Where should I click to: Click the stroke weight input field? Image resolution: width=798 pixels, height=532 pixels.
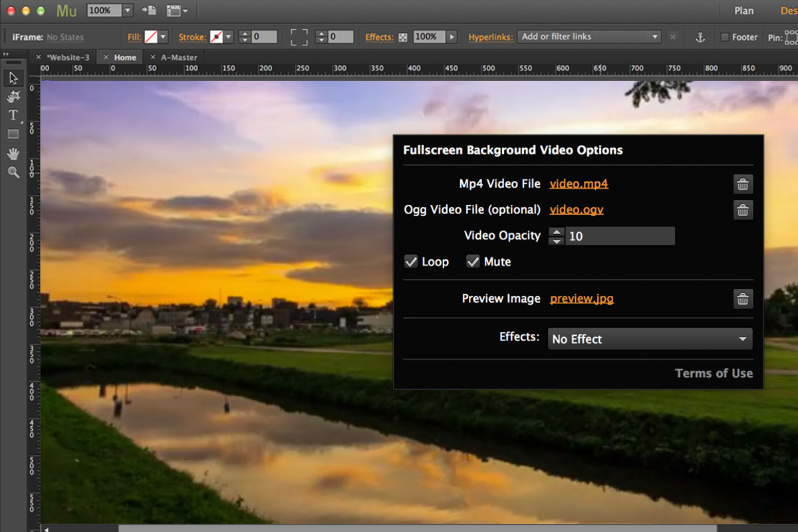[265, 37]
